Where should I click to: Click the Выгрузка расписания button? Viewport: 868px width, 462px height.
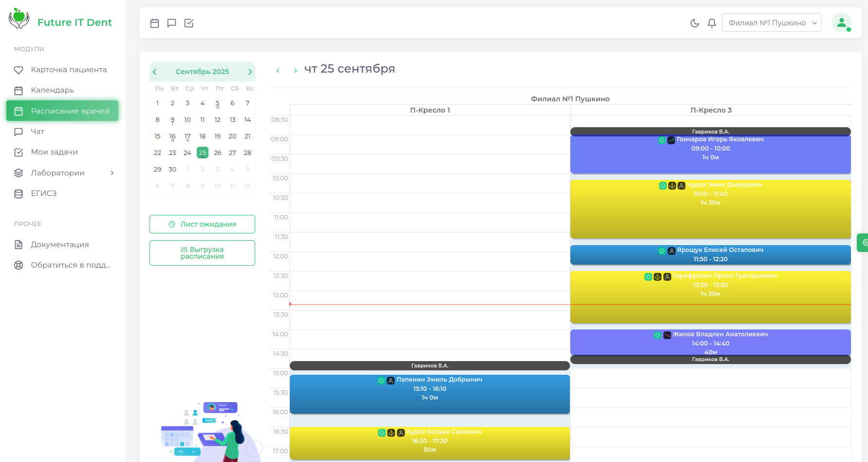pos(202,252)
